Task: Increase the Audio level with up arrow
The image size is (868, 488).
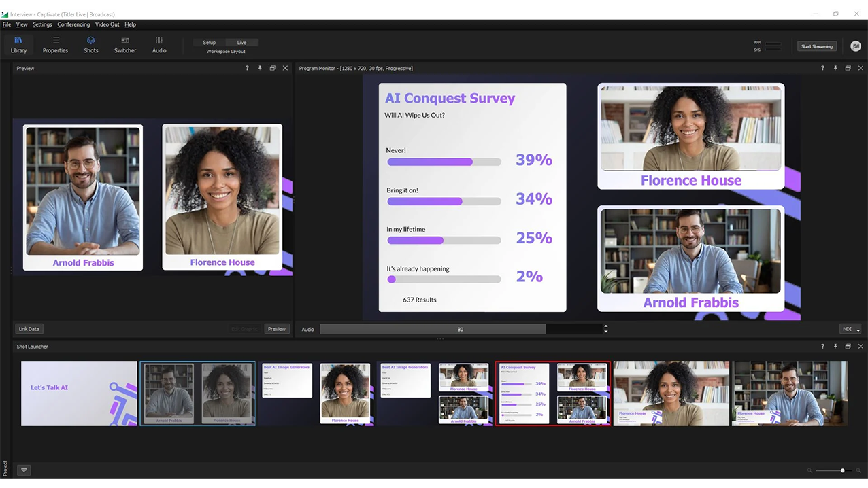Action: pyautogui.click(x=605, y=326)
